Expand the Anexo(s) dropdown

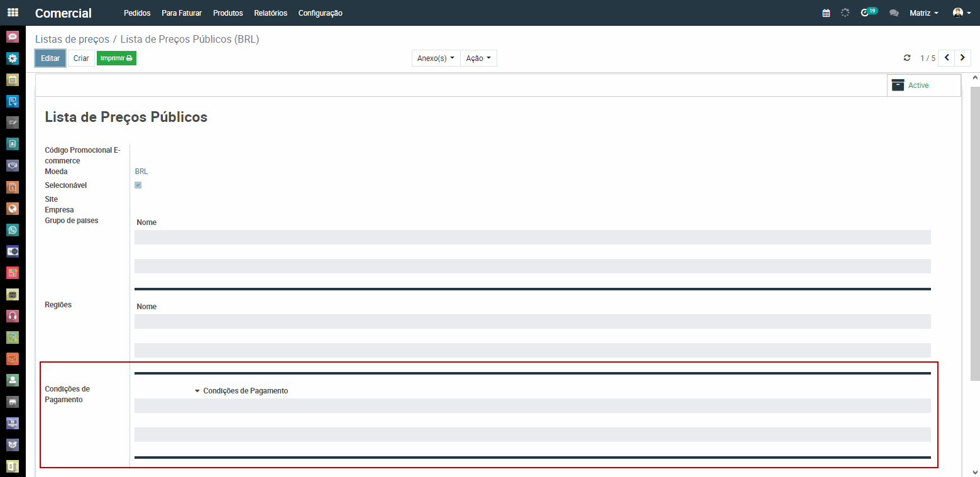point(436,58)
